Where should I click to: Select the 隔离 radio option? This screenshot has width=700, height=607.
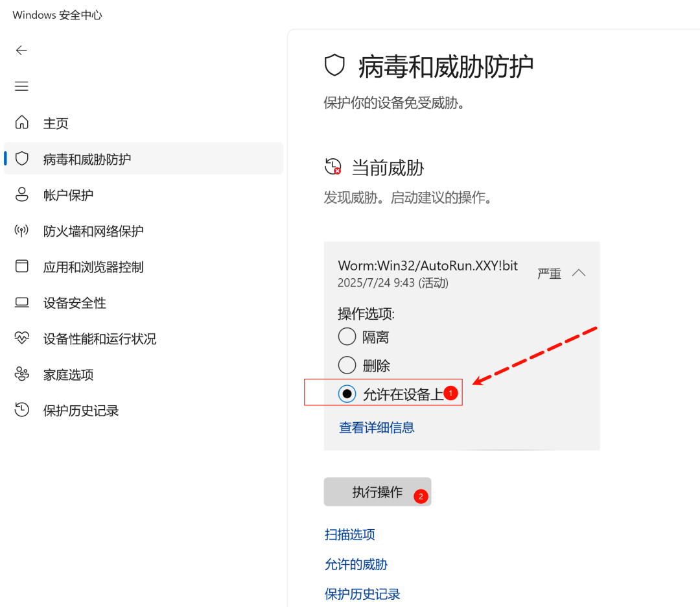[x=347, y=337]
